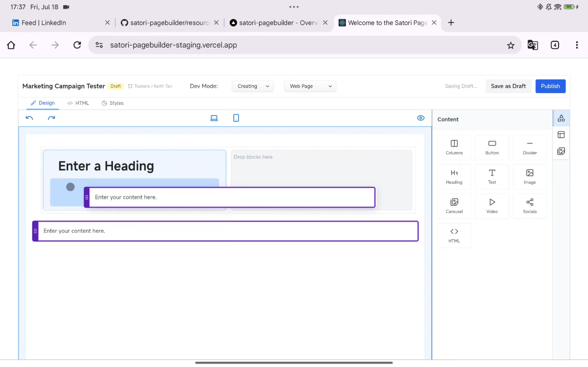Toggle the preview eye icon
588x367 pixels.
point(420,118)
